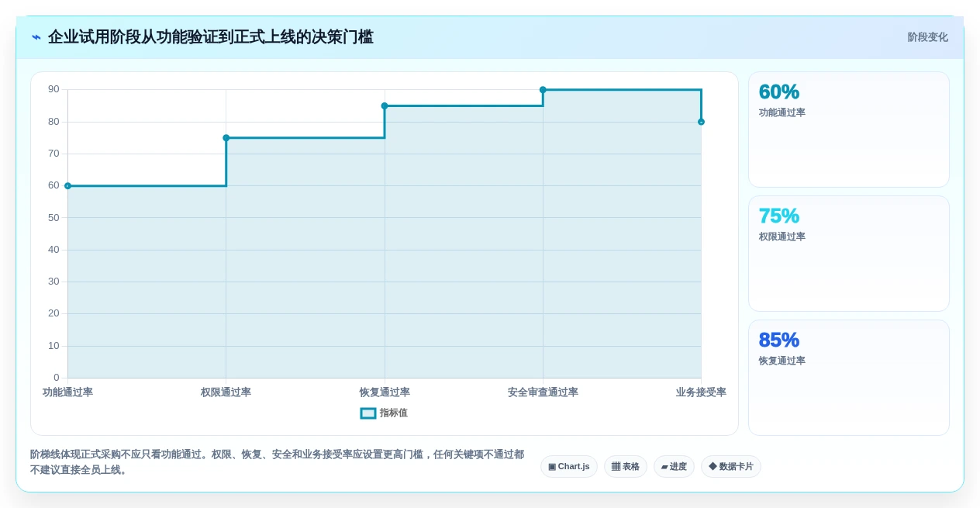Viewport: 980px width, 508px height.
Task: Click the y-axis tick label 50
Action: [x=53, y=218]
